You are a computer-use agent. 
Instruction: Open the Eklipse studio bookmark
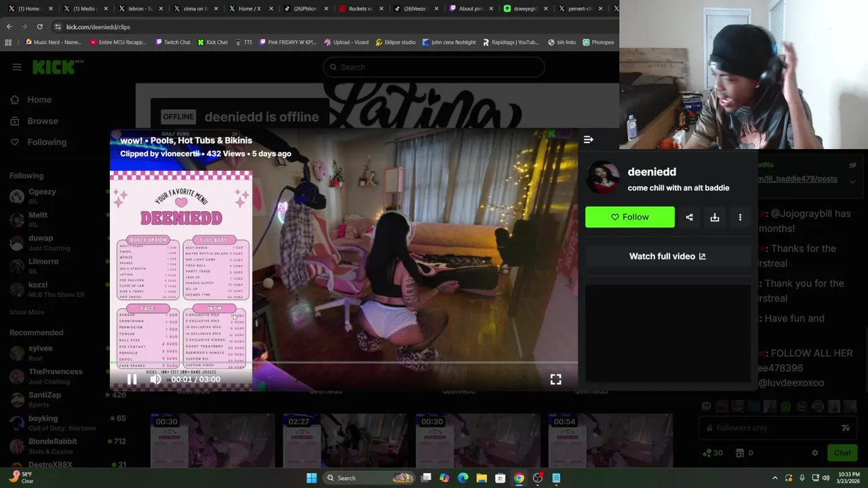click(x=395, y=42)
